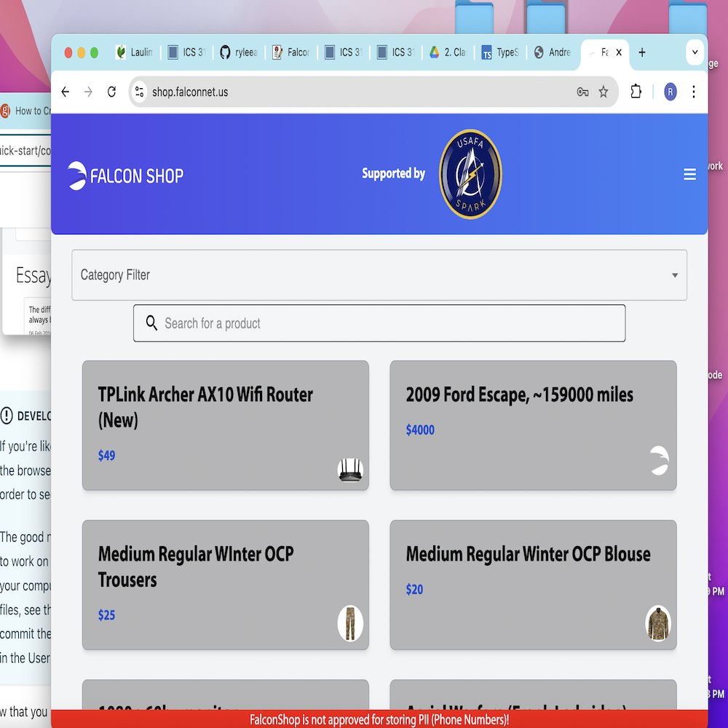Screen dimensions: 728x728
Task: Click the $49 router price
Action: [x=107, y=456]
